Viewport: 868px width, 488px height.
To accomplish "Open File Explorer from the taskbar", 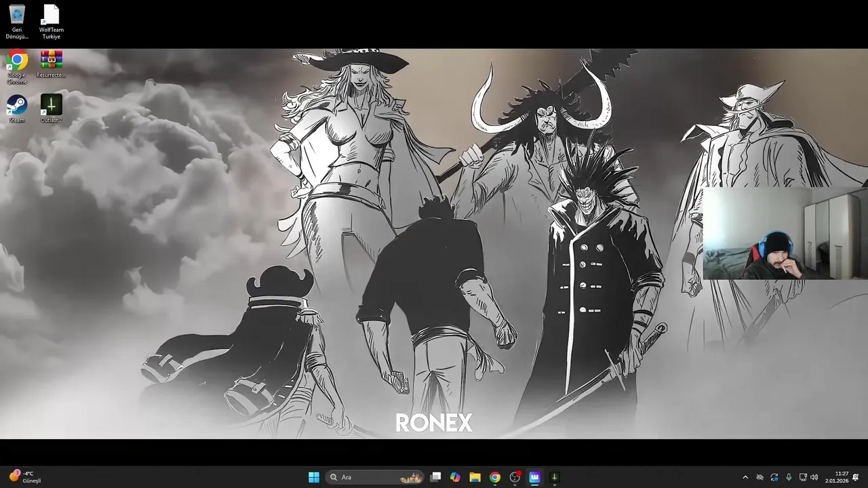I will tap(475, 477).
